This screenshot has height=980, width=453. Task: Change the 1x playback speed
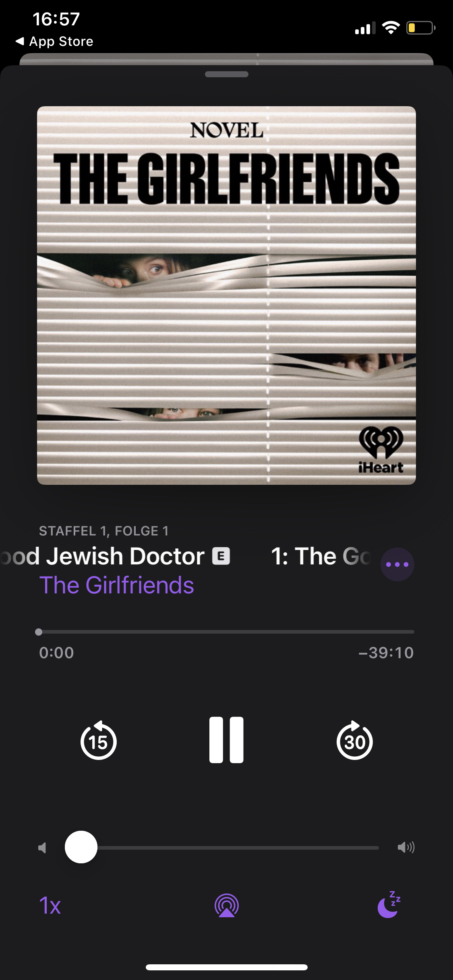pyautogui.click(x=50, y=906)
